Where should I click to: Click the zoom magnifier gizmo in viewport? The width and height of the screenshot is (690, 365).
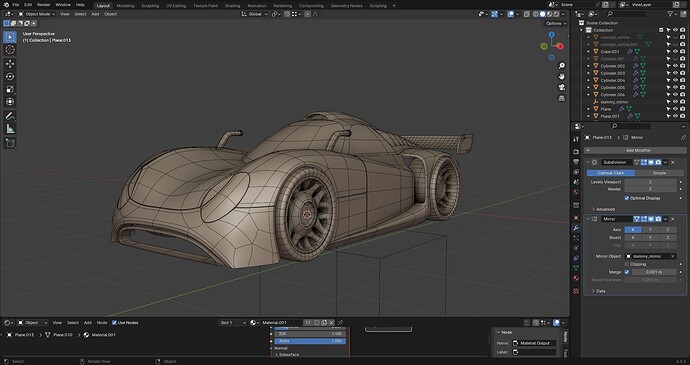click(562, 66)
